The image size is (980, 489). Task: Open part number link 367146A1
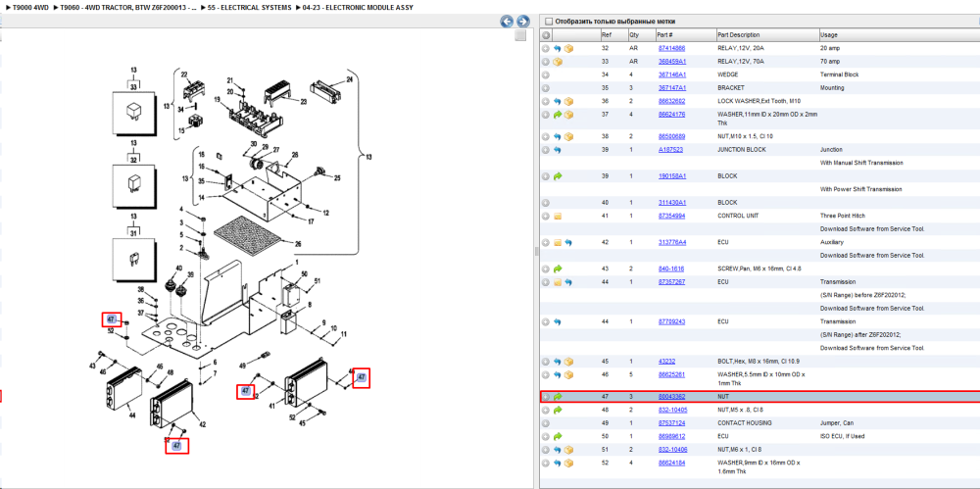[672, 74]
